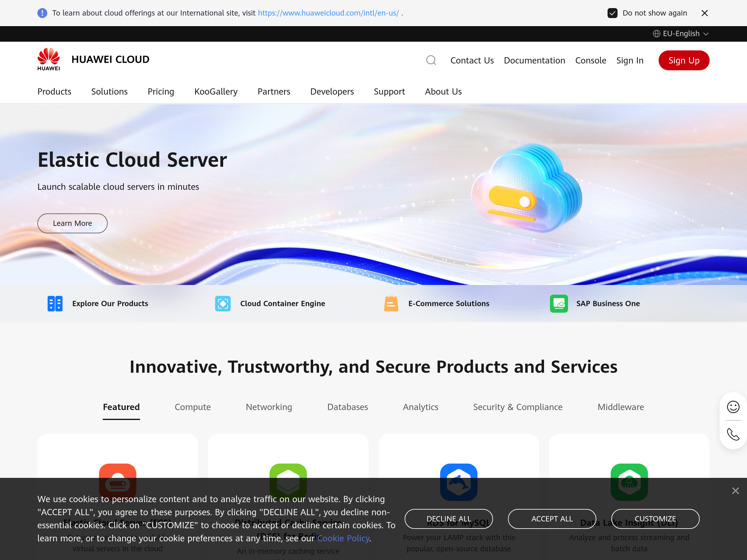Click the Elastic Cloud Server orange icon
Viewport: 747px width, 560px height.
coord(118,482)
